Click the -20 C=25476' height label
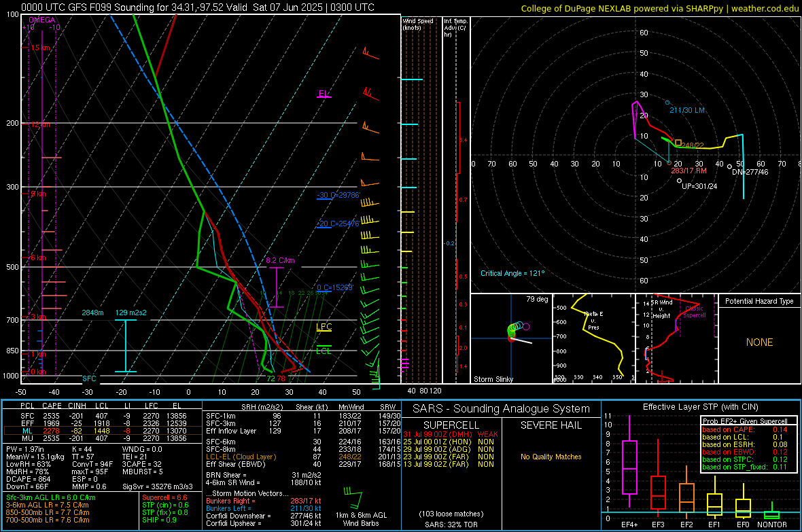 pyautogui.click(x=338, y=224)
